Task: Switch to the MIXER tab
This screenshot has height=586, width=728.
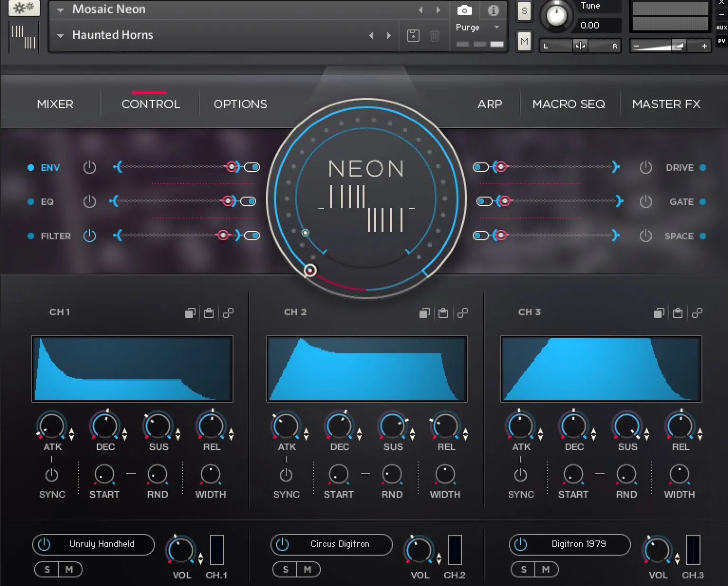Action: [x=55, y=104]
